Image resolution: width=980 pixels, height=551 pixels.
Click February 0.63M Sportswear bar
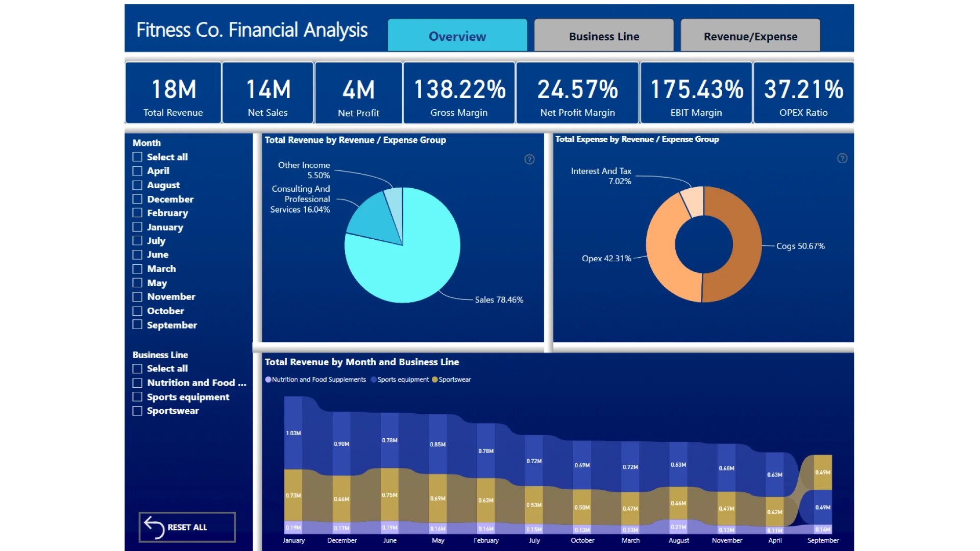pos(486,500)
